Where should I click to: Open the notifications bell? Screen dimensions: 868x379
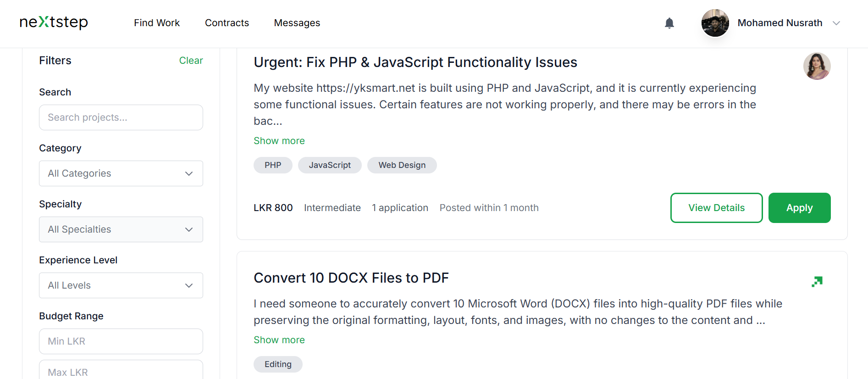point(669,23)
